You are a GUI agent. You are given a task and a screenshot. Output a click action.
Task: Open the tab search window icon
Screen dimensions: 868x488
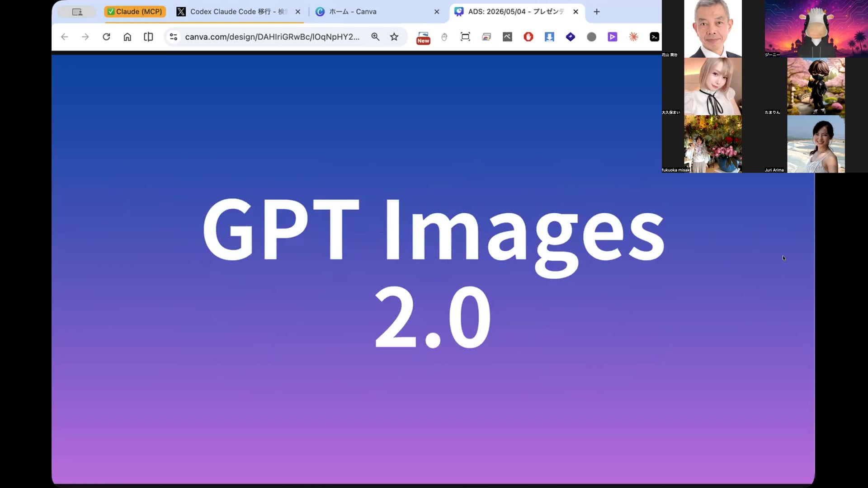[x=77, y=12]
